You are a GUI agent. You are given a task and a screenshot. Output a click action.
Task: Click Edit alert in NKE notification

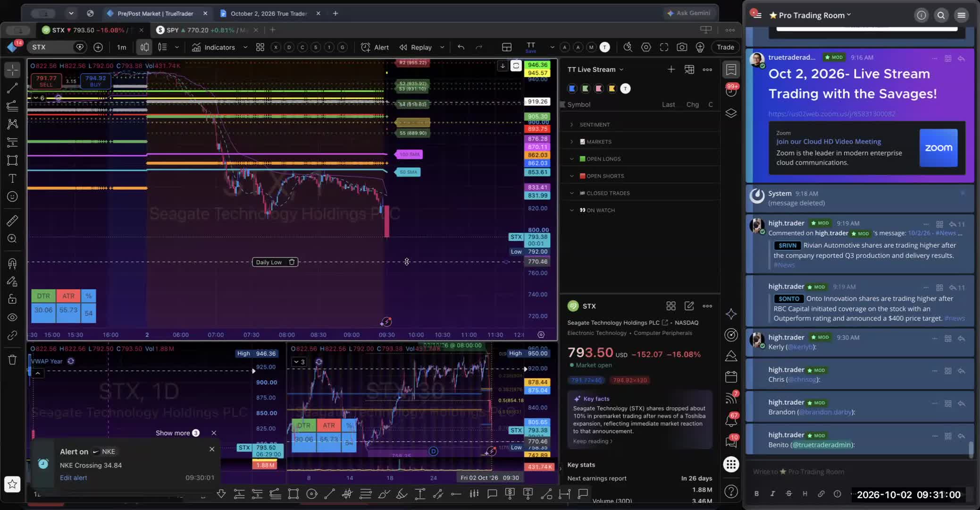(x=73, y=477)
